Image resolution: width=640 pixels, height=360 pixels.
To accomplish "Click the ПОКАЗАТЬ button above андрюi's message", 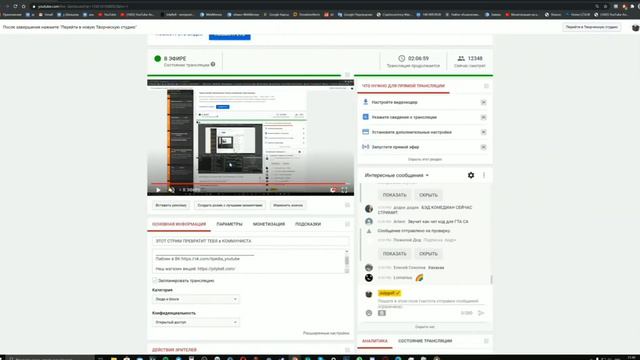I will pyautogui.click(x=394, y=195).
